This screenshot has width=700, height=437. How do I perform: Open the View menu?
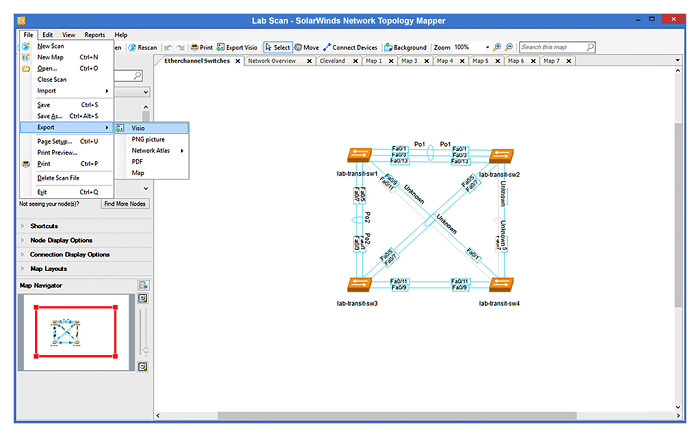coord(68,35)
